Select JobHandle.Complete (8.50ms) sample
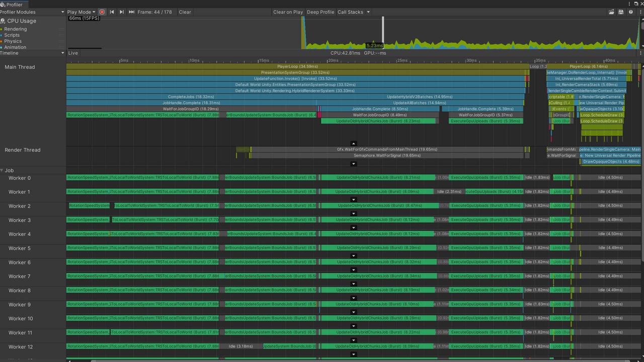 coord(380,109)
